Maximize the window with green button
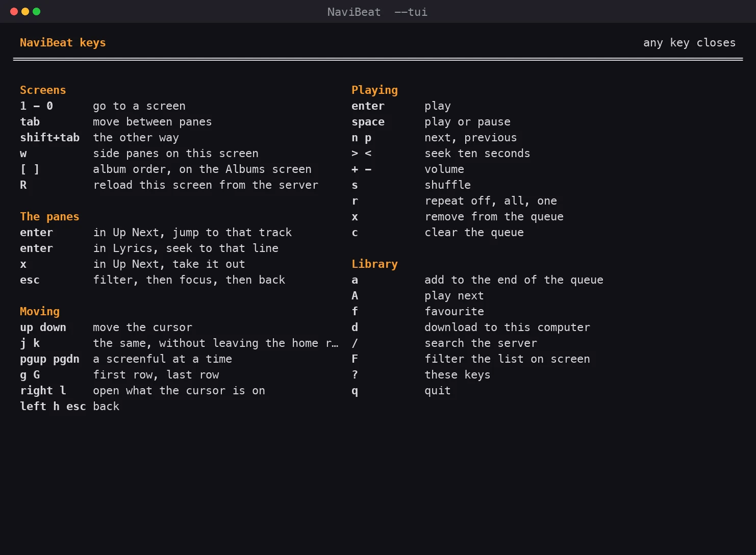756x555 pixels. (x=36, y=11)
